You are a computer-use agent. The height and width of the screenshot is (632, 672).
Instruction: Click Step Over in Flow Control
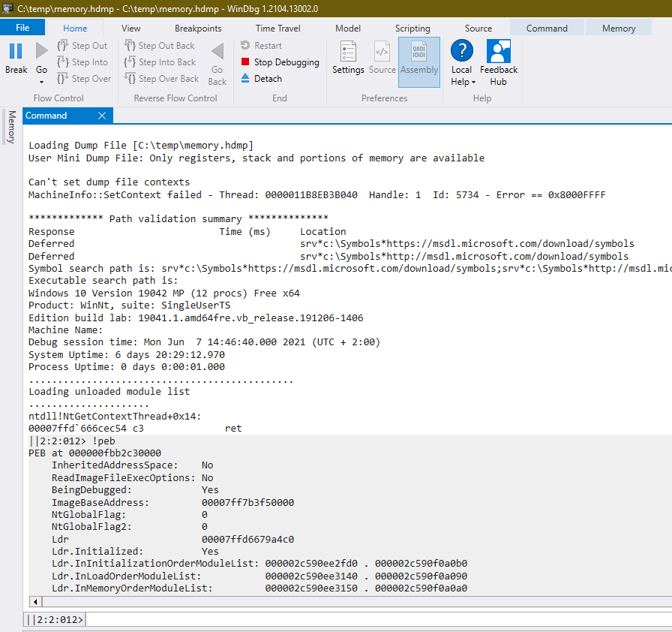(x=84, y=79)
